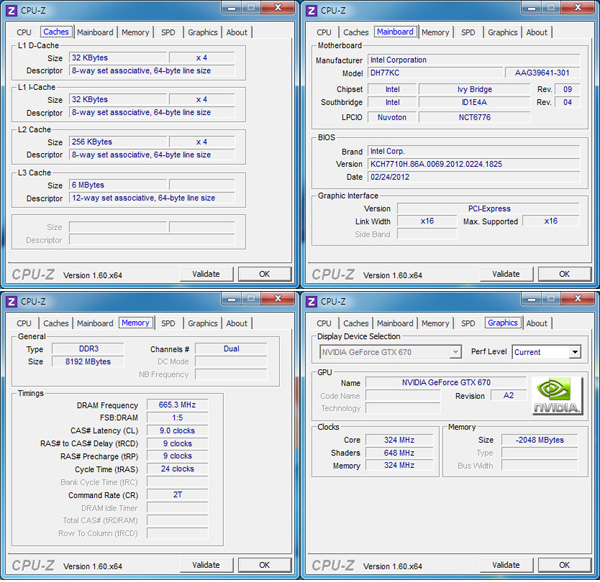Screen dimensions: 600x582
Task: Open About tab in Caches window
Action: (x=236, y=33)
